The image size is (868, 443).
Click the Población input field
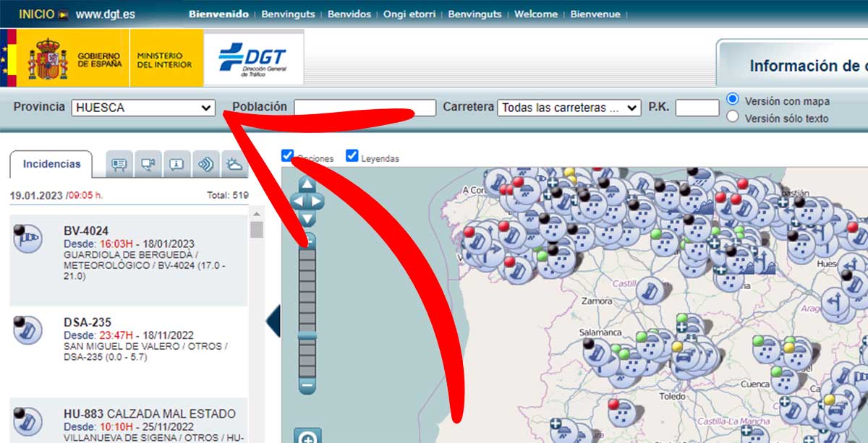365,108
